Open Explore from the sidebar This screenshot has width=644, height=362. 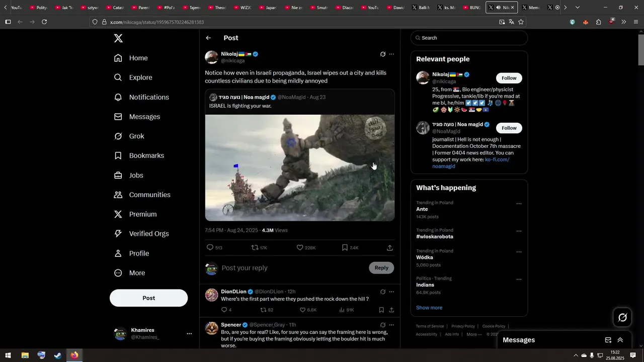click(x=133, y=77)
